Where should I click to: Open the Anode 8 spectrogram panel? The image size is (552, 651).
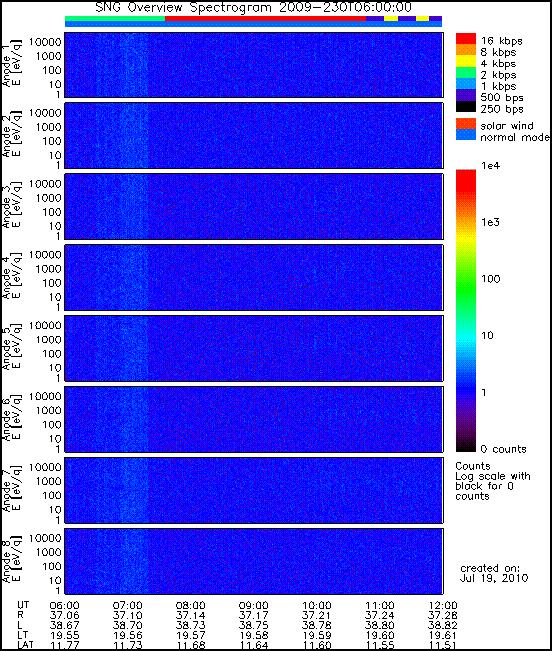[254, 561]
